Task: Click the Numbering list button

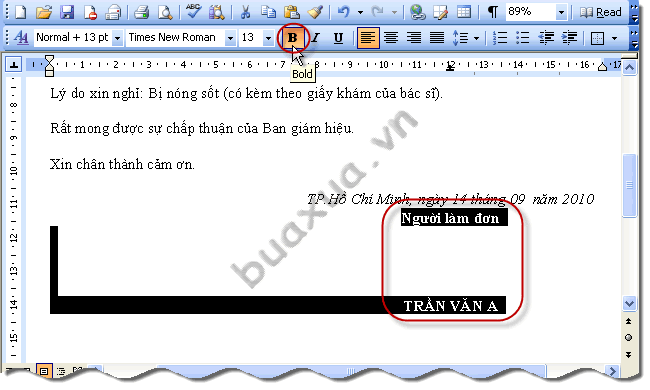Action: [500, 38]
